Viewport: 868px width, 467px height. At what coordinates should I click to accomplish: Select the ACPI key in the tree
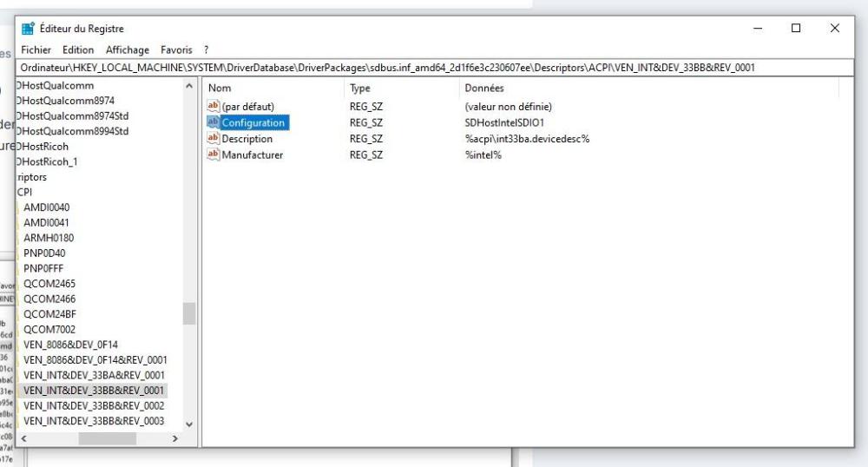pos(24,192)
